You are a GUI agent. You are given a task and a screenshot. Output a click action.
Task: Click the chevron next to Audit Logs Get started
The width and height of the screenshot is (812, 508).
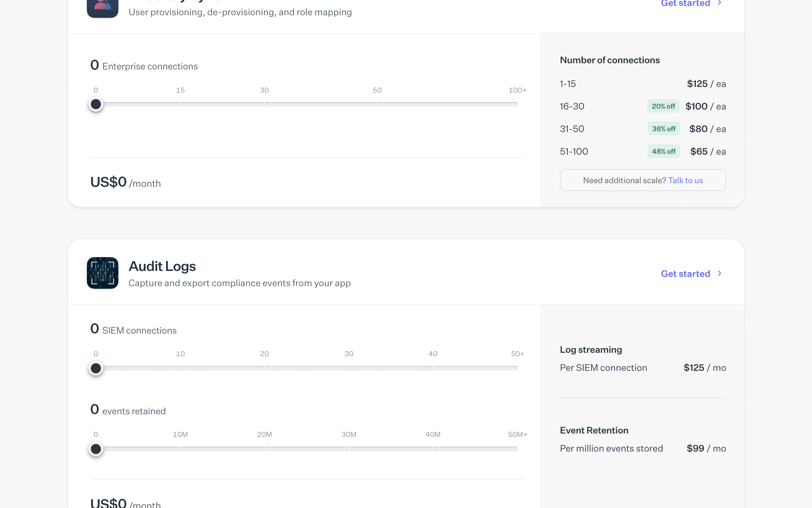click(720, 273)
